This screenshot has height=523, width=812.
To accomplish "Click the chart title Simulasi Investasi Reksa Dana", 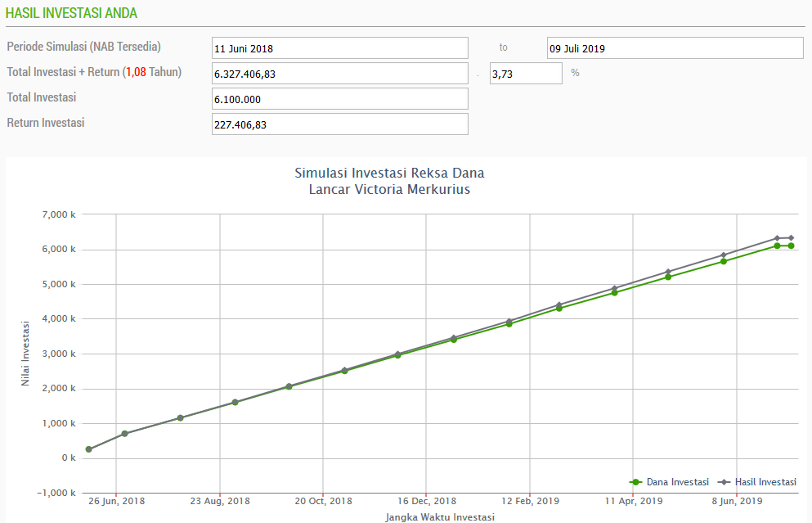I will point(389,174).
